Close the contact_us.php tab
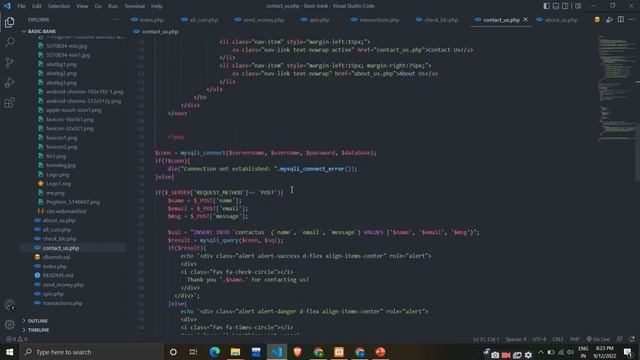Screen dimensions: 640x360 pyautogui.click(x=526, y=20)
